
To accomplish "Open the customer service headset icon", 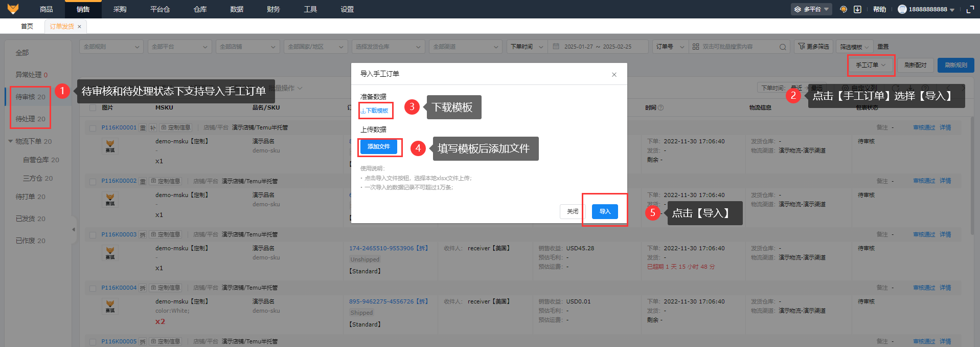I will (844, 9).
